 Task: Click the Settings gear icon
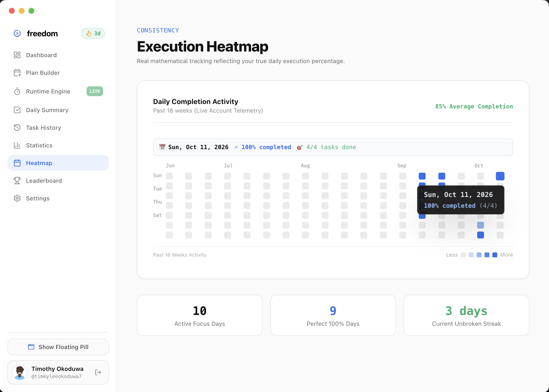click(17, 198)
